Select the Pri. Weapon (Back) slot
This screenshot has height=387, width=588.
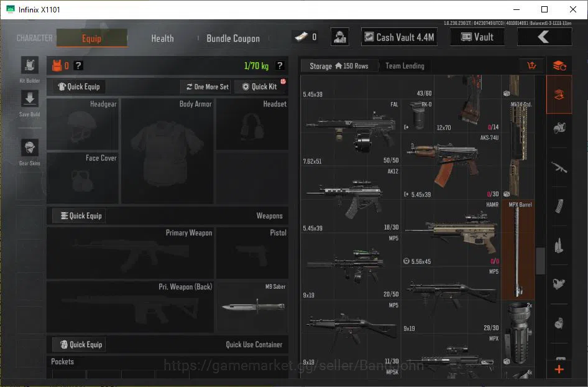click(x=130, y=307)
